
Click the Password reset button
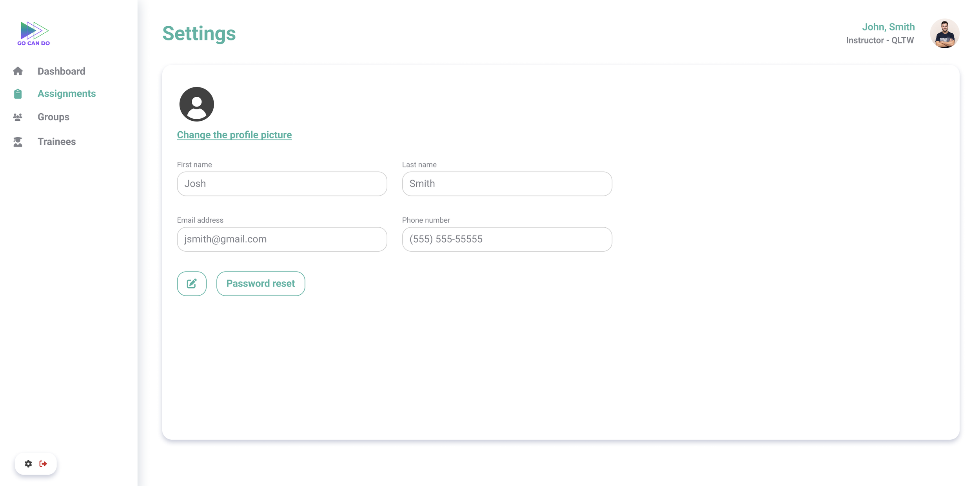click(260, 283)
